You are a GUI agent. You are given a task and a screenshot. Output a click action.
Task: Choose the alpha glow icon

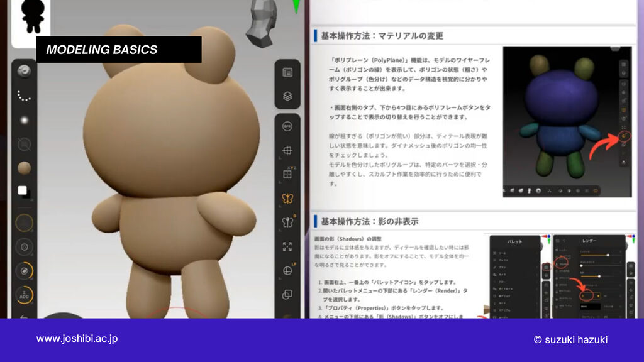coord(25,120)
